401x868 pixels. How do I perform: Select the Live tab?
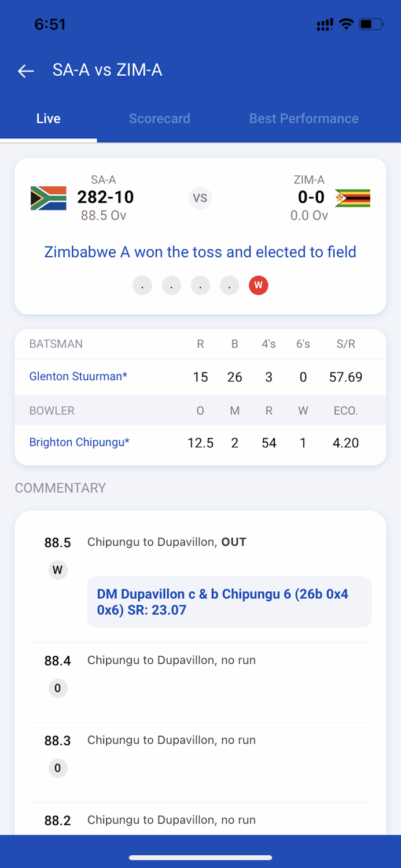pos(49,118)
